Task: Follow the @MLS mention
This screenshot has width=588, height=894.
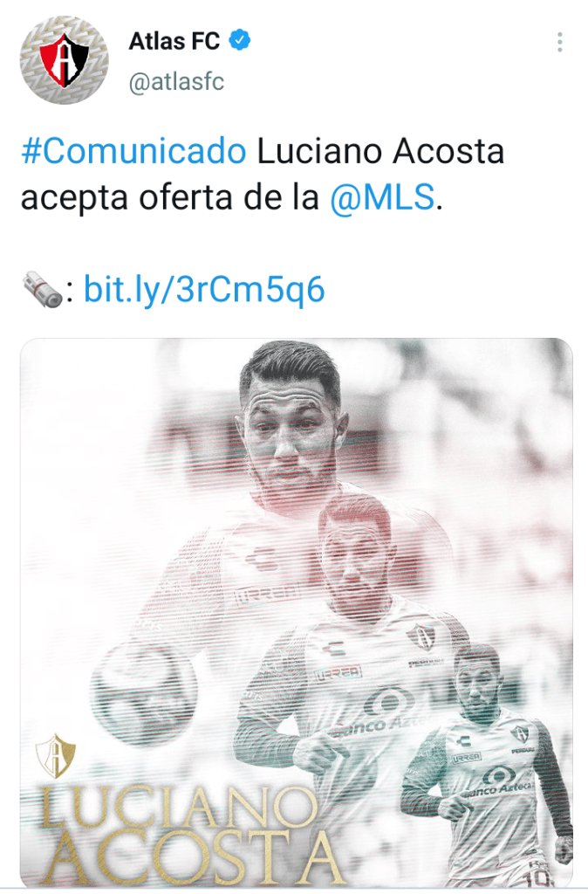Action: (382, 198)
